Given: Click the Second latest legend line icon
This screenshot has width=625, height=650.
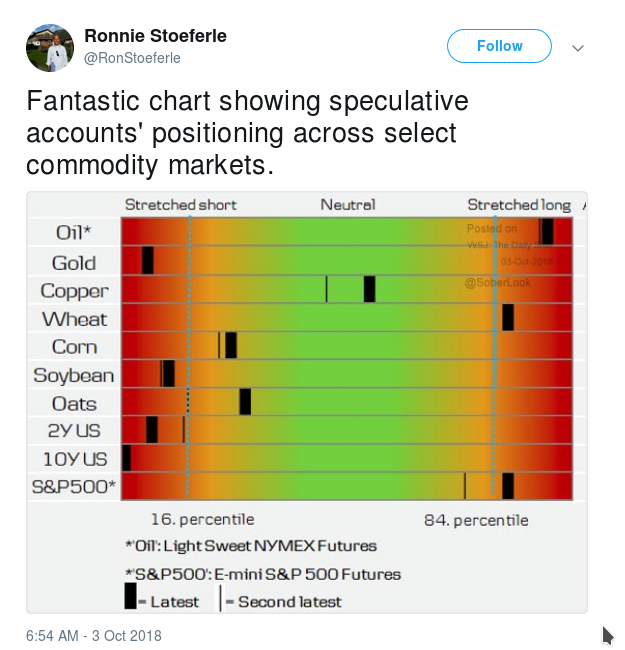Looking at the screenshot, I should point(220,598).
